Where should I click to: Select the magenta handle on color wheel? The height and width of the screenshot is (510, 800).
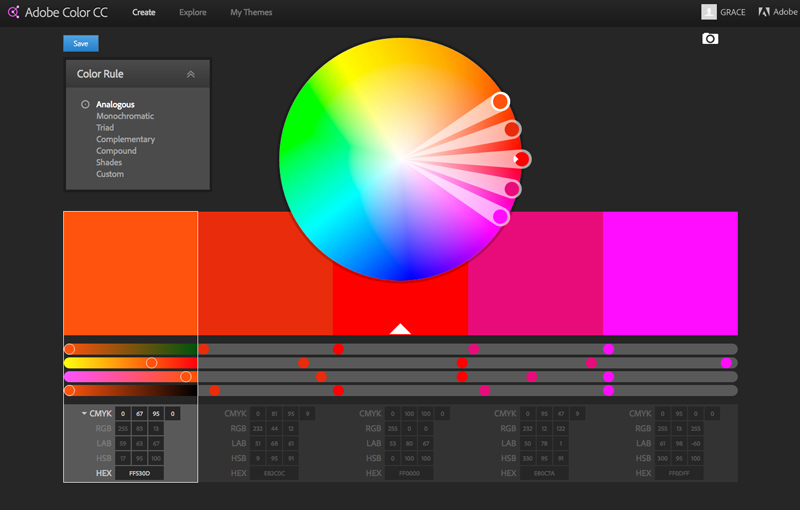501,217
